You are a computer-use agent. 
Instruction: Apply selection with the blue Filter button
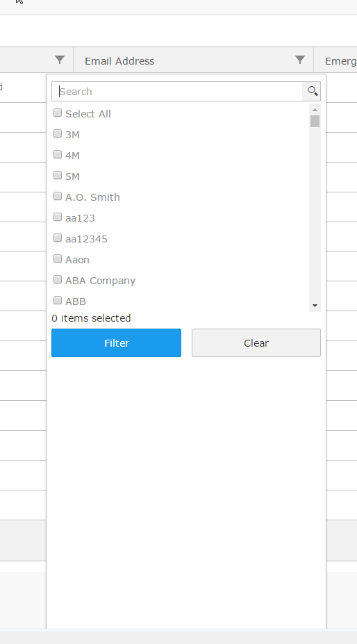pos(116,343)
